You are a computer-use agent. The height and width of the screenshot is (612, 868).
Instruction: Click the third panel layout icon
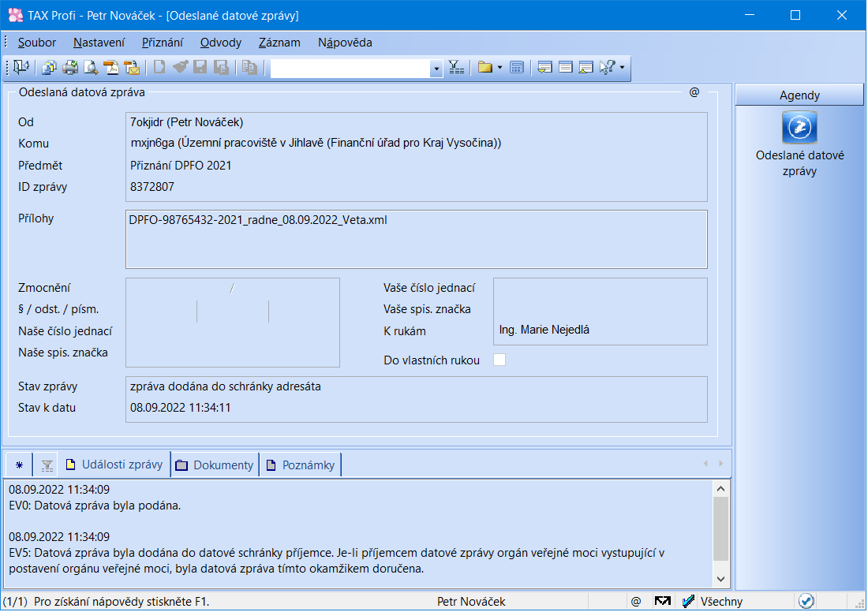click(x=586, y=68)
